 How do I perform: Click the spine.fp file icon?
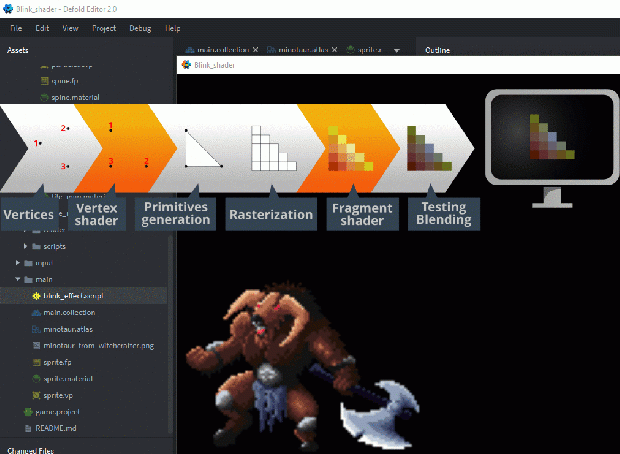point(45,81)
